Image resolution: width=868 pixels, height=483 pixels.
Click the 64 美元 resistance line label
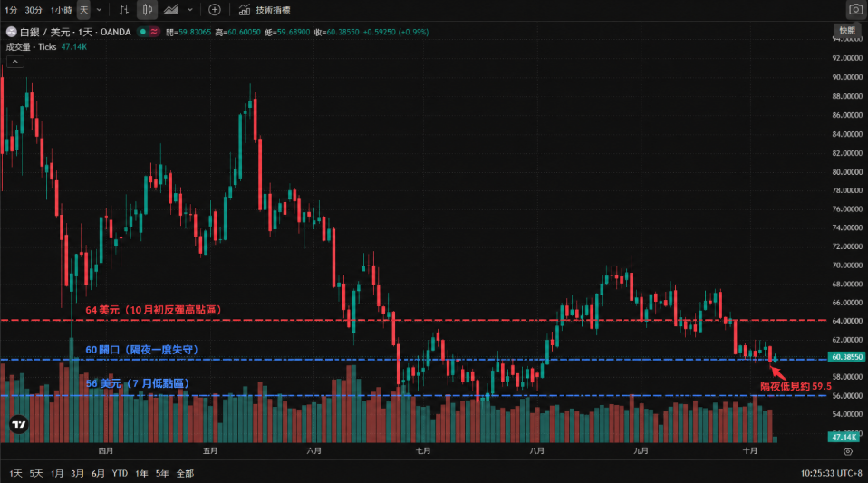[x=154, y=310]
